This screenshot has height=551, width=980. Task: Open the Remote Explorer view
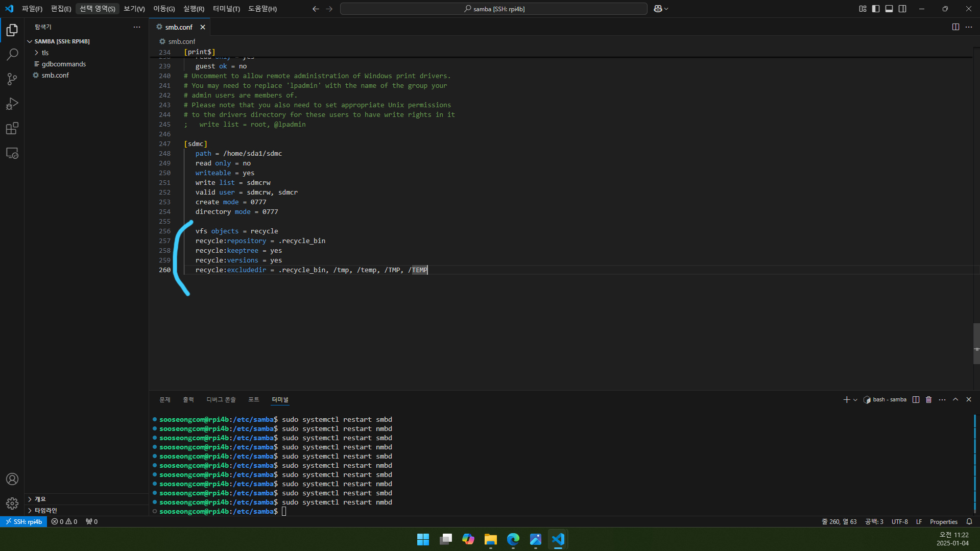(12, 153)
